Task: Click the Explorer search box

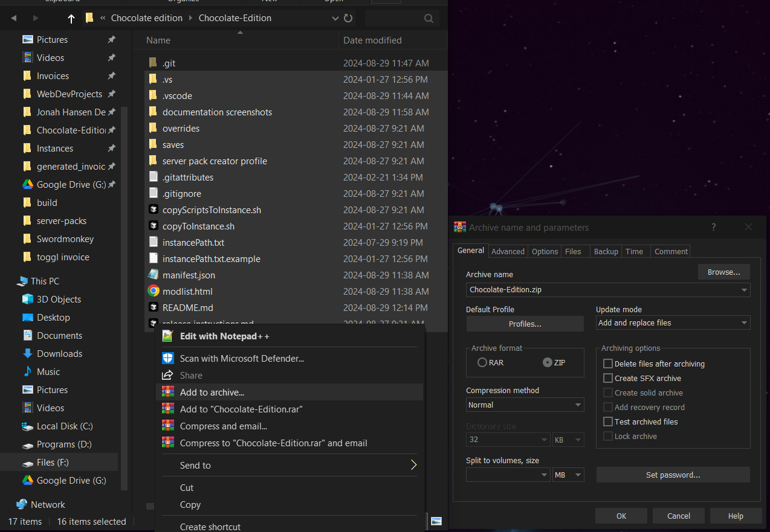Action: click(x=401, y=18)
